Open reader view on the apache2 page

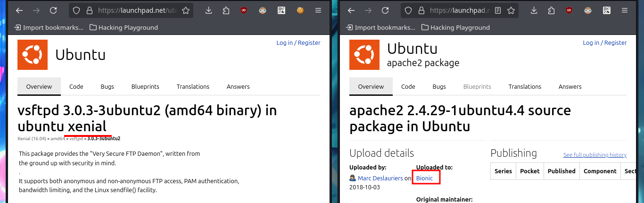tap(498, 10)
